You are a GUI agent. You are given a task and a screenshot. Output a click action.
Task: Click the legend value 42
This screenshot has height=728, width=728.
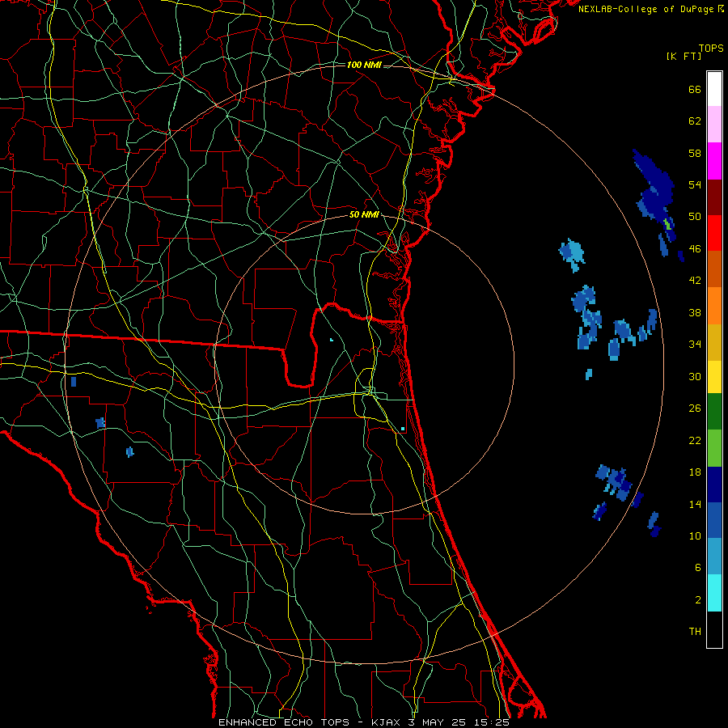pyautogui.click(x=695, y=281)
